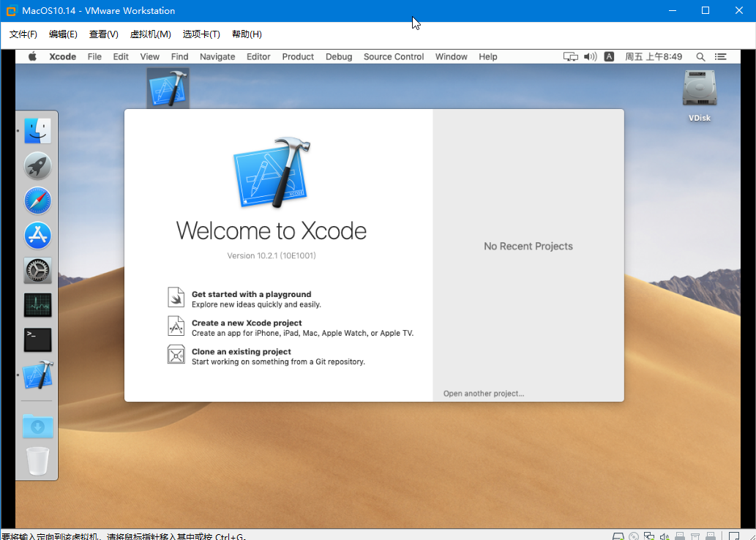Choose Create a new Xcode project
This screenshot has height=540, width=756.
pyautogui.click(x=247, y=323)
